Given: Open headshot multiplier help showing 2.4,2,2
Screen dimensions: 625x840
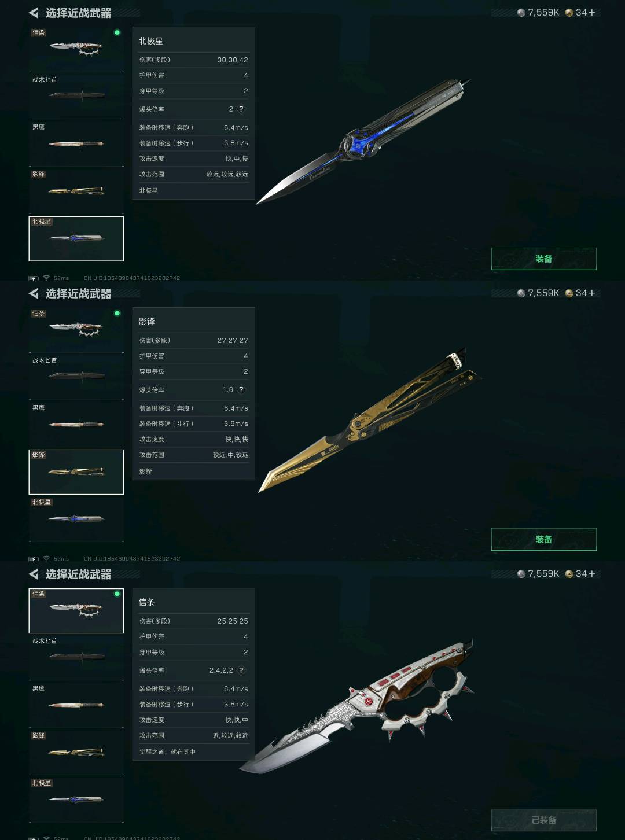Looking at the screenshot, I should (241, 670).
